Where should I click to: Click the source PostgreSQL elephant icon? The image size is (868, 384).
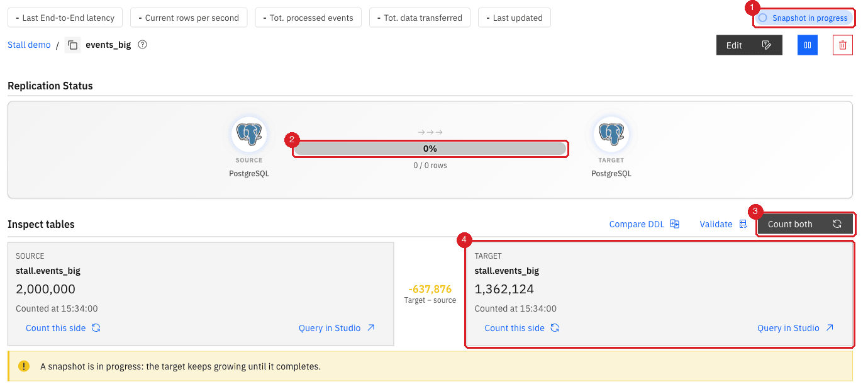249,134
